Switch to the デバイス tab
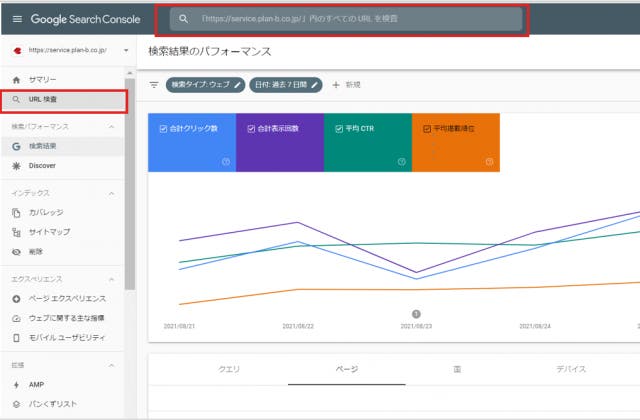The height and width of the screenshot is (420, 640). coord(571,369)
